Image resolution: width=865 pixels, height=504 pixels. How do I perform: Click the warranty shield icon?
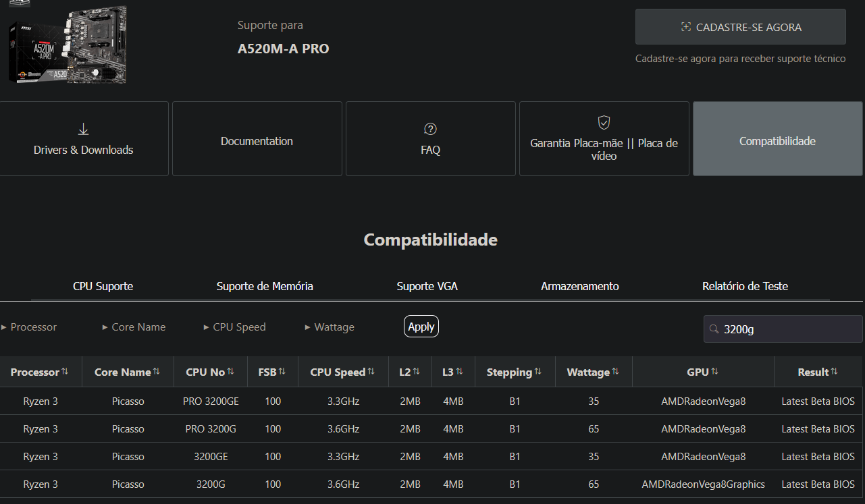604,122
